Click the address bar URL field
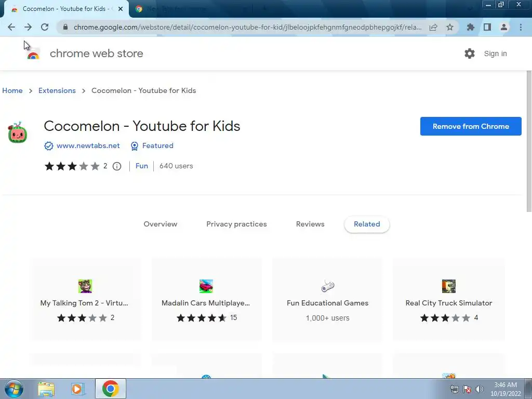The image size is (532, 399). pos(247,27)
